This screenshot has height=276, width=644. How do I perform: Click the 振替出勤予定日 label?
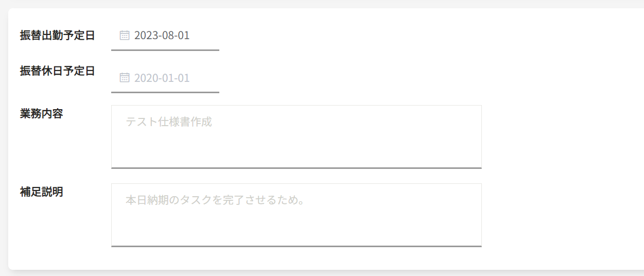point(57,36)
